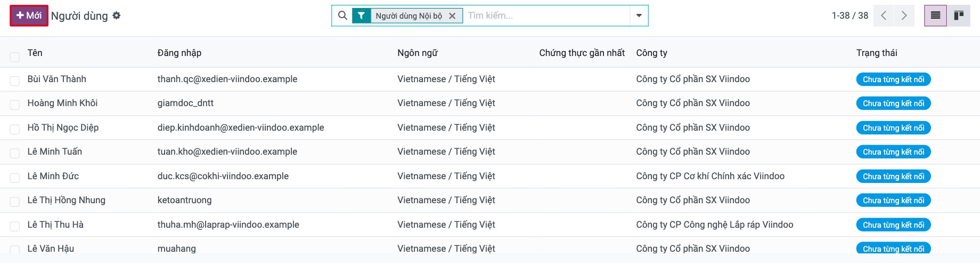Open the user Hoàng Minh Khôi
This screenshot has width=980, height=264.
click(62, 103)
